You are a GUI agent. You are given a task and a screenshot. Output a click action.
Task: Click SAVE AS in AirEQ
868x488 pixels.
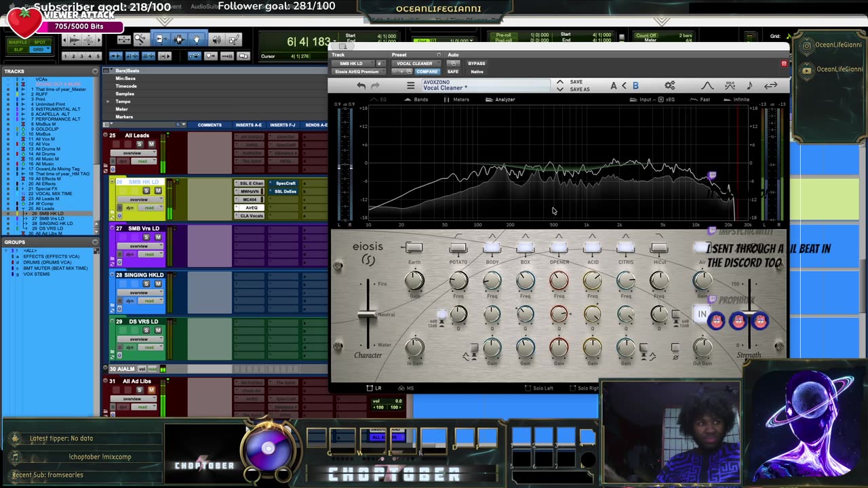click(580, 89)
